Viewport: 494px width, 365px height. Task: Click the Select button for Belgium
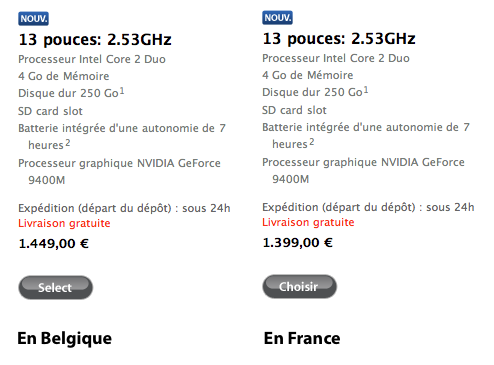pyautogui.click(x=55, y=287)
